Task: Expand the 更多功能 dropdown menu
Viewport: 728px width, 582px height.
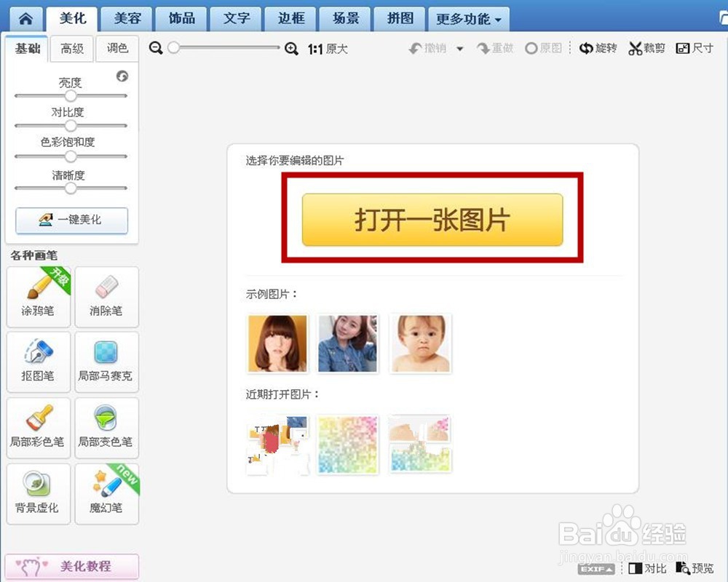Action: coord(468,19)
